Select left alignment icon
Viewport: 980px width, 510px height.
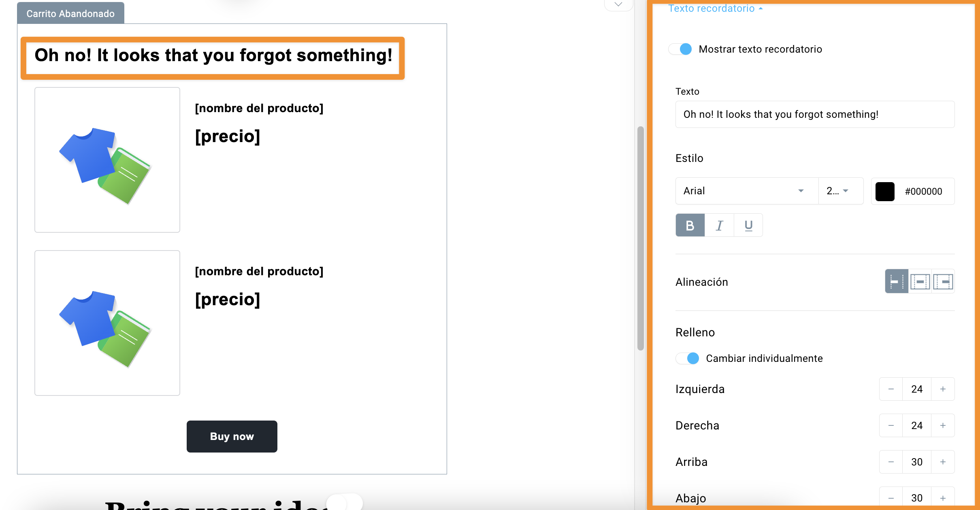coord(897,281)
